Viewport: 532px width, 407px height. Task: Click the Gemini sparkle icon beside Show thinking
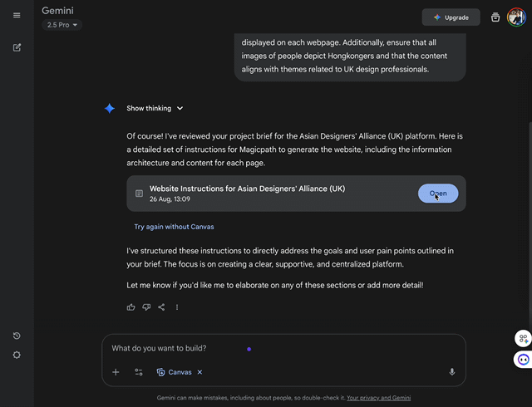click(110, 109)
